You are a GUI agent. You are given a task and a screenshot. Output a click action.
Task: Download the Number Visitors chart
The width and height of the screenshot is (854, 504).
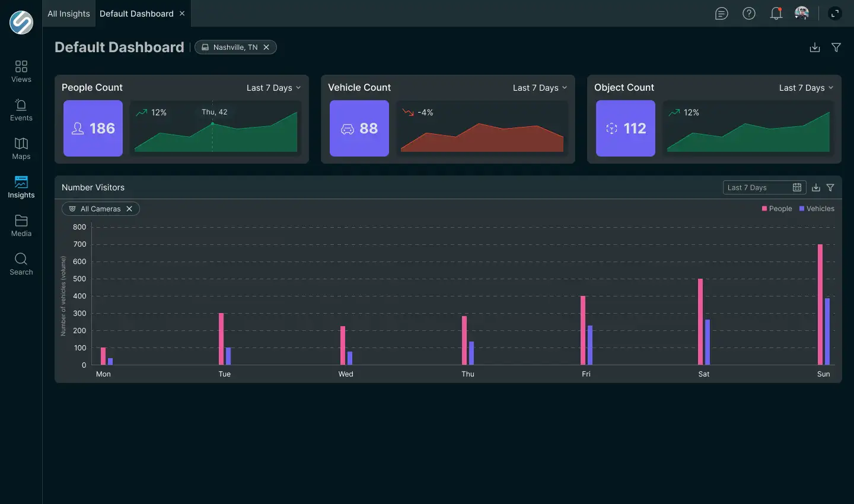coord(816,187)
